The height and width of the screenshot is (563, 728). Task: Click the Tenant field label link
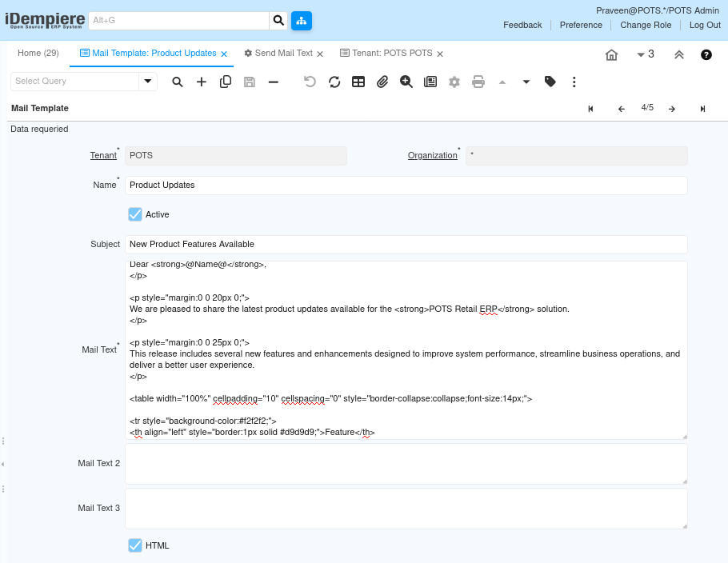(103, 155)
